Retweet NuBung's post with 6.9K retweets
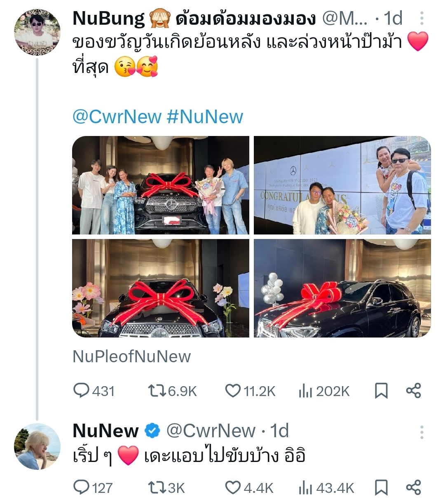445x504 pixels. tap(172, 391)
